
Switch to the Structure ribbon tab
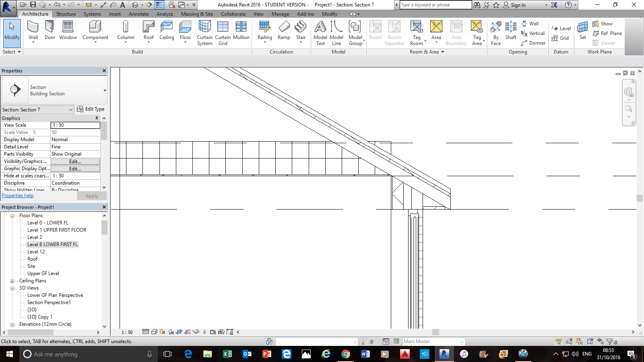coord(66,14)
